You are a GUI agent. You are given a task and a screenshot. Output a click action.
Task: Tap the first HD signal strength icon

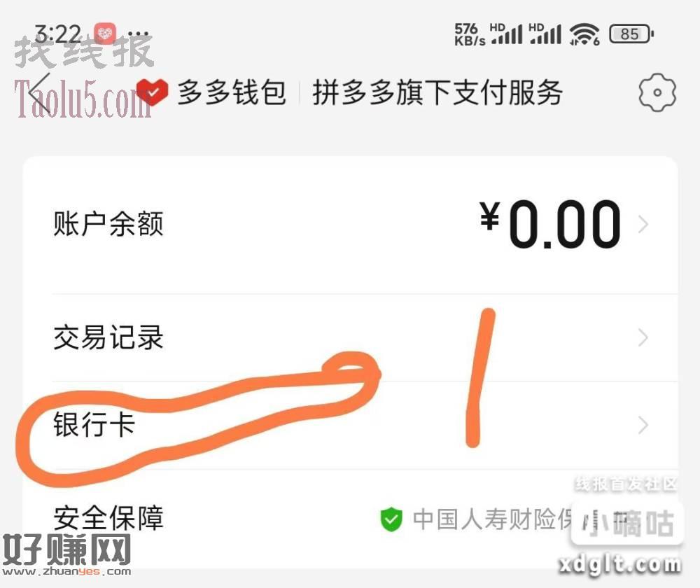tap(506, 34)
